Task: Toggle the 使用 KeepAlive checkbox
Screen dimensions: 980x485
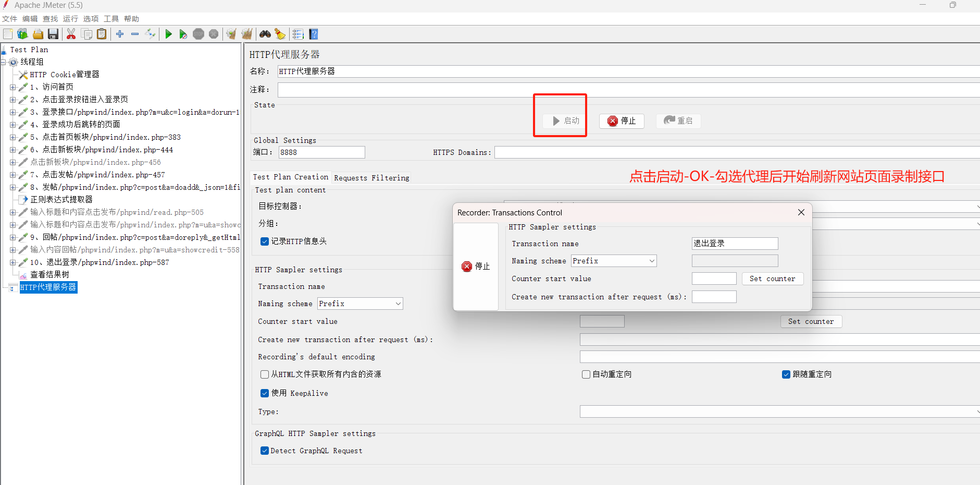Action: (265, 393)
